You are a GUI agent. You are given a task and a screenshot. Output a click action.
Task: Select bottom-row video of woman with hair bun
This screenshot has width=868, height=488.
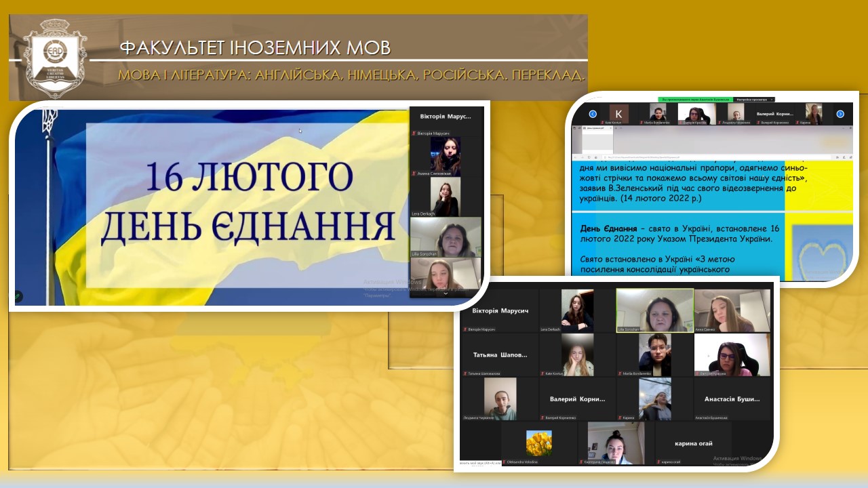click(616, 443)
